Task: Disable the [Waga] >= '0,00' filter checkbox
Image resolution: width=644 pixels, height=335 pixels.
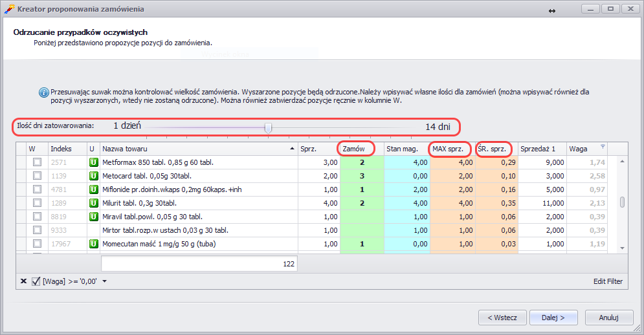Action: [36, 281]
